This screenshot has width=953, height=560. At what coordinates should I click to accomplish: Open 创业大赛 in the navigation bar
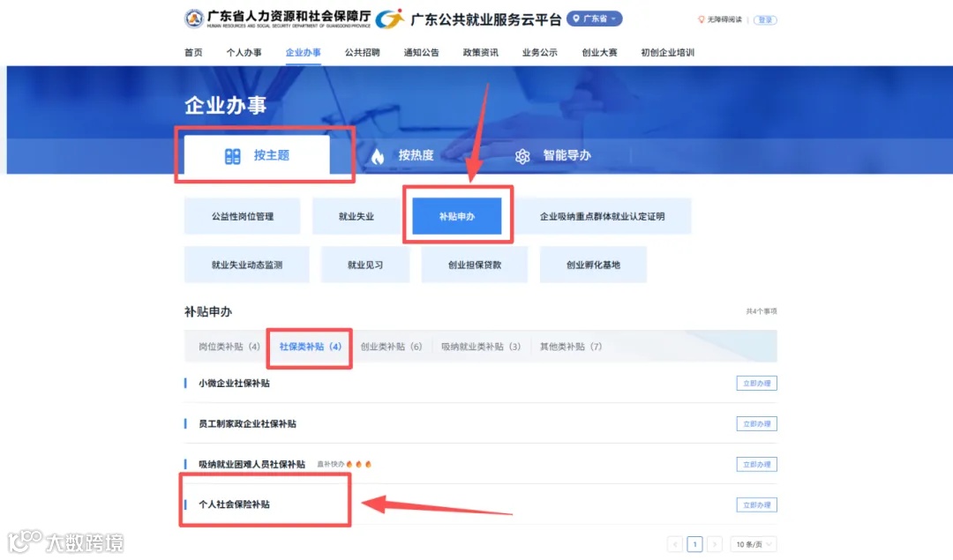coord(599,52)
